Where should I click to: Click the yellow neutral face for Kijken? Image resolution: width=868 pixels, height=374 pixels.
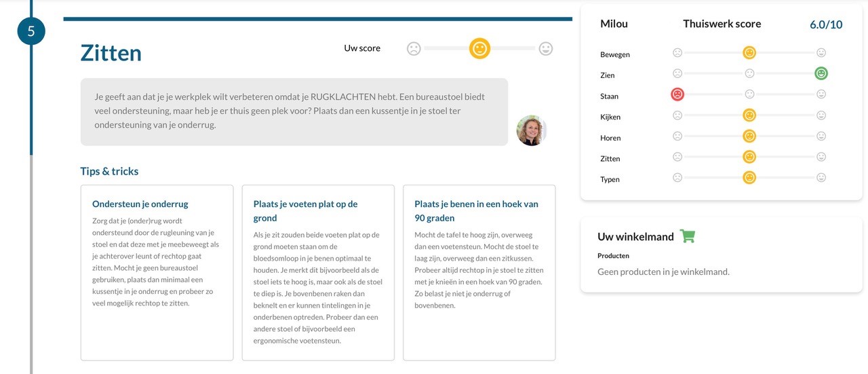[x=749, y=115]
